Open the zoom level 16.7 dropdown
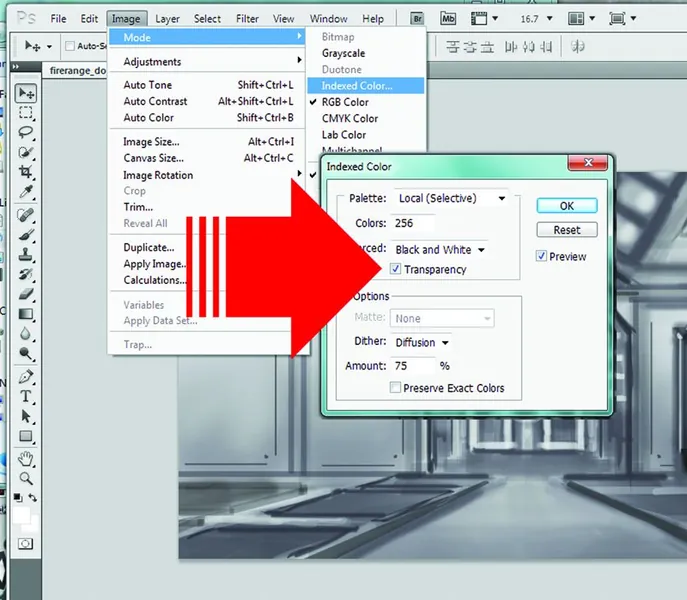 tap(549, 18)
